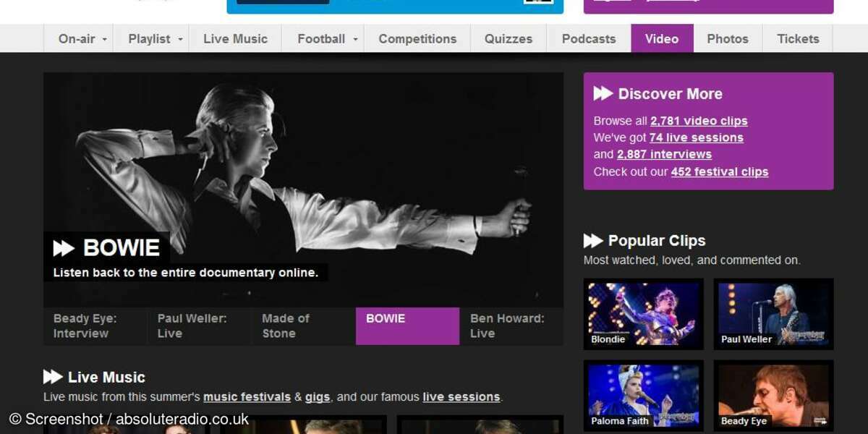Click the Football nav label

tap(321, 39)
